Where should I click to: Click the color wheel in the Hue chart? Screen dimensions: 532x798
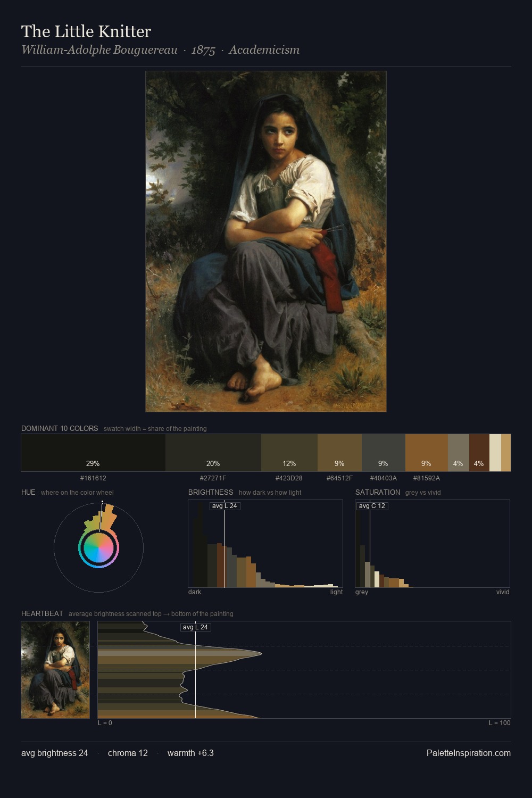[x=98, y=547]
